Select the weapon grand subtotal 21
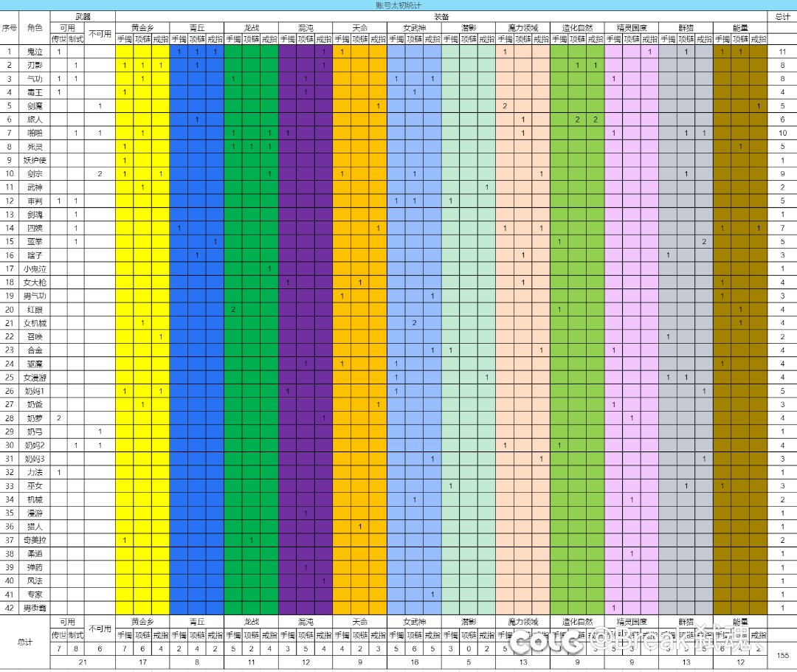The height and width of the screenshot is (672, 797). [x=83, y=662]
